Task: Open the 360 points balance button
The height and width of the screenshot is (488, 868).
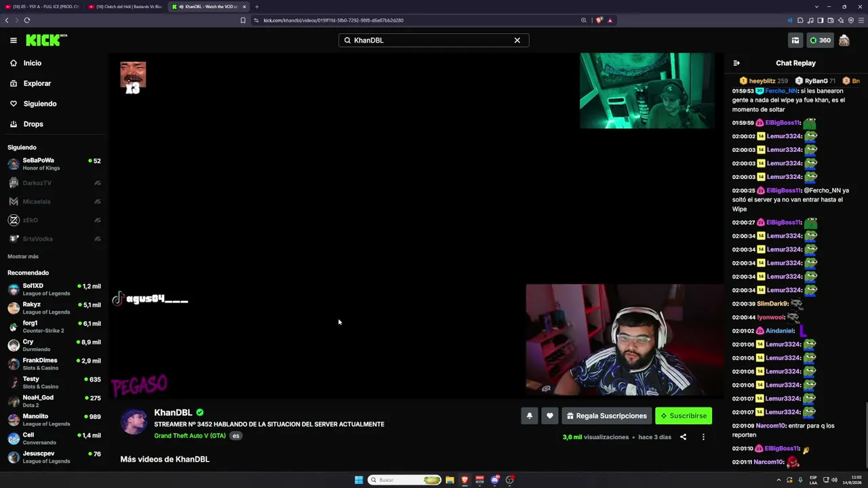Action: point(820,40)
